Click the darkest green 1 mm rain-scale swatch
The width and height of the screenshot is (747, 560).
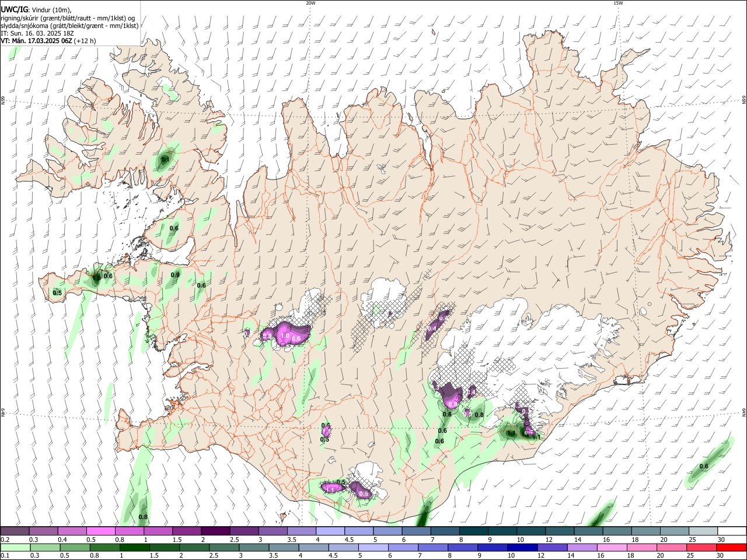tap(134, 547)
